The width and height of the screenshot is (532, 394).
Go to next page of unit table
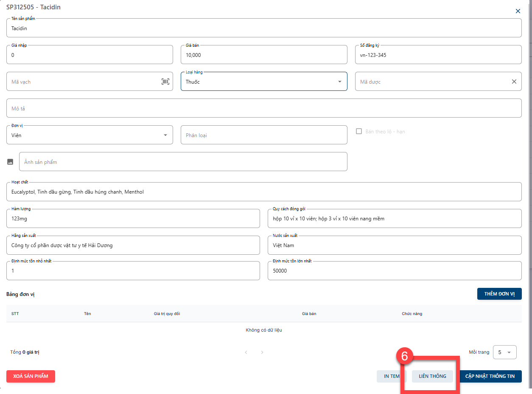pyautogui.click(x=262, y=352)
